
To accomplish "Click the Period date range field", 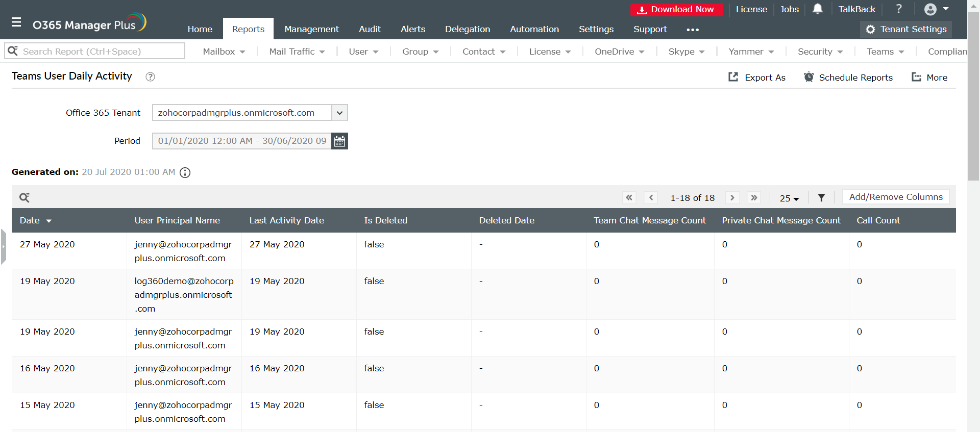I will coord(242,141).
